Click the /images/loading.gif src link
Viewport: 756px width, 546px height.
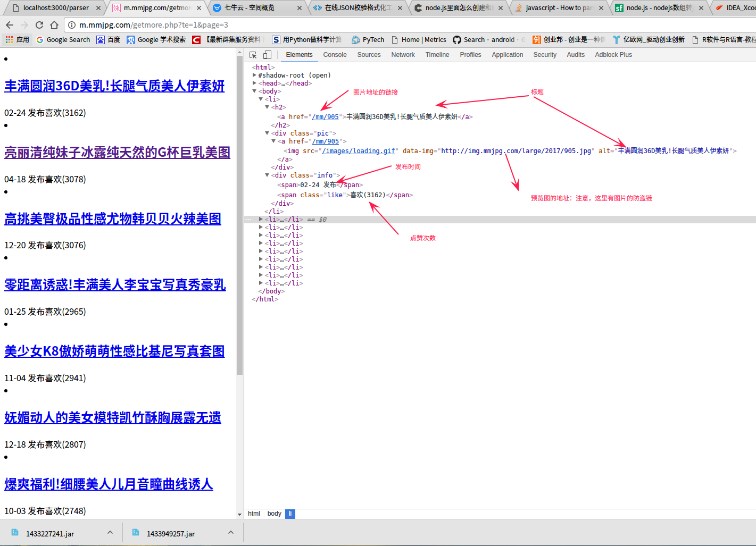358,151
